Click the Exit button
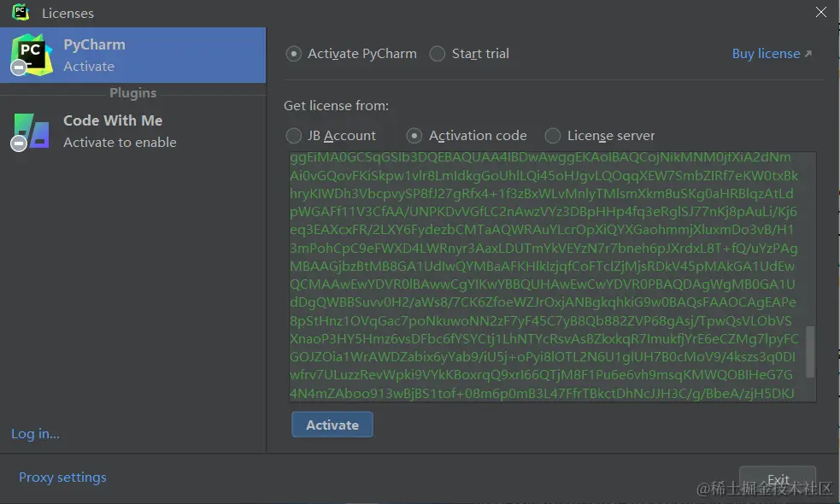This screenshot has height=504, width=840. [777, 479]
